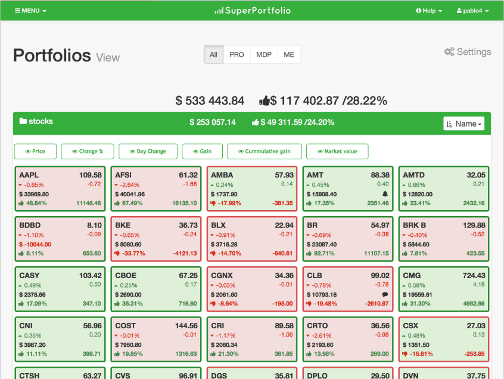The image size is (504, 379).
Task: Open the Help dropdown menu
Action: 429,11
